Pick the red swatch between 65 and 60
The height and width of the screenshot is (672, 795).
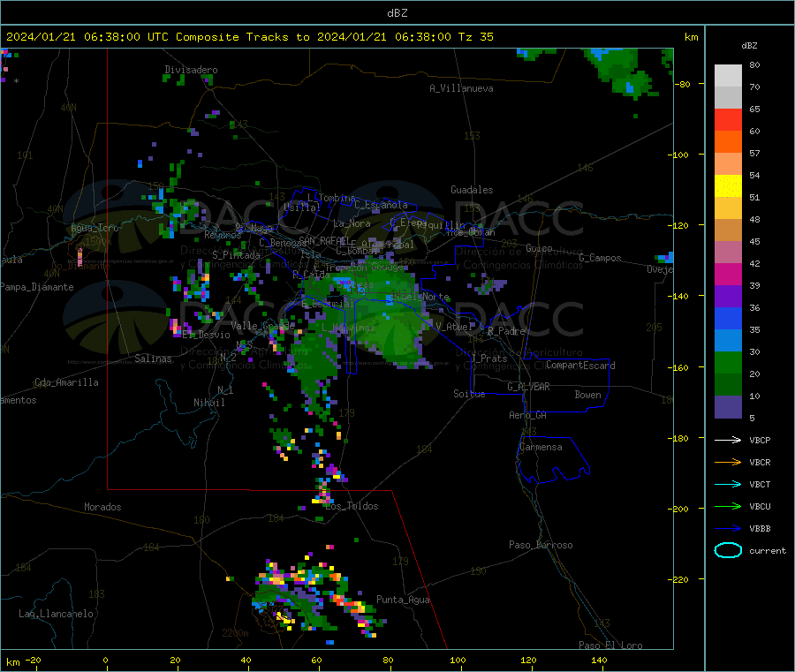pos(728,119)
